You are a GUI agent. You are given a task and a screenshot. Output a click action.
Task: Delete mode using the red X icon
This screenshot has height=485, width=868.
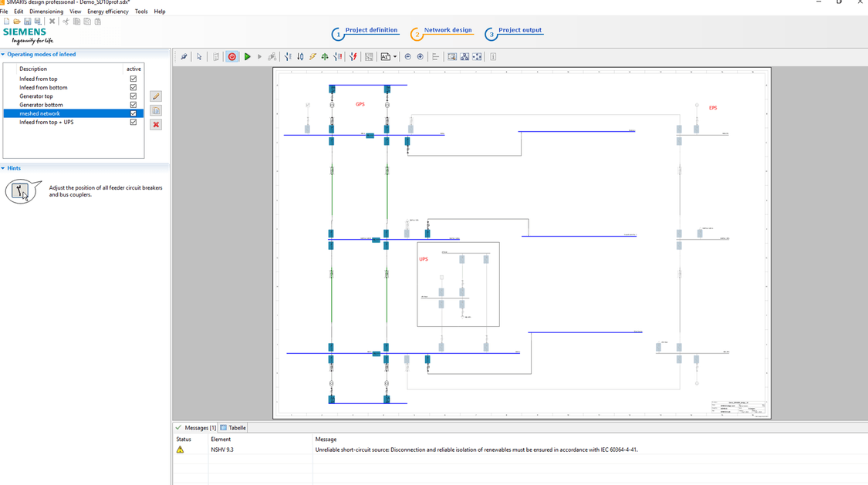155,124
